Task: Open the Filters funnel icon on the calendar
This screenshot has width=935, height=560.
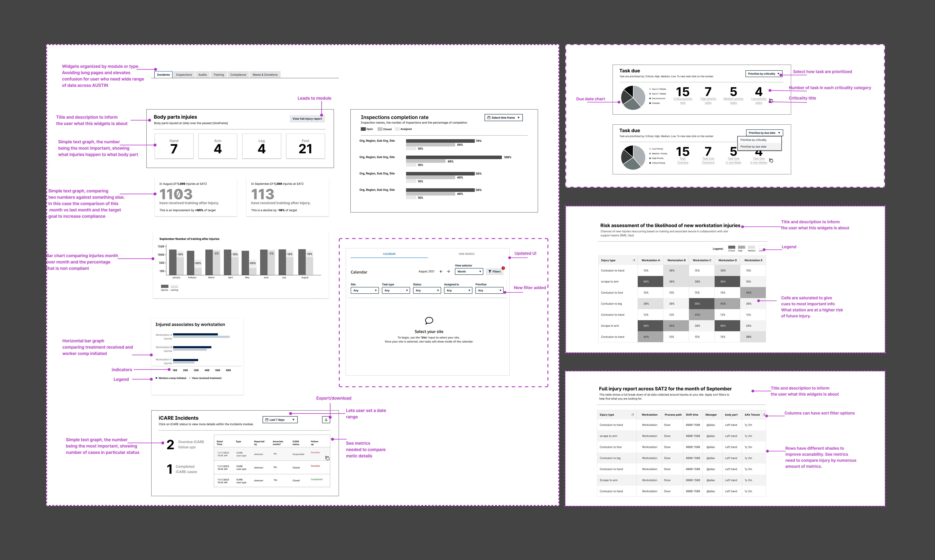Action: pyautogui.click(x=490, y=271)
